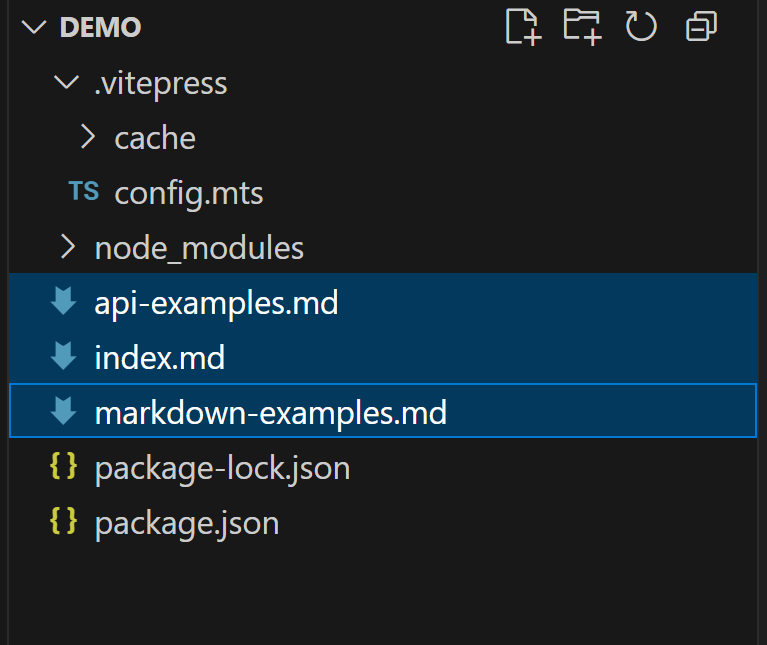Open the config.mts file
This screenshot has height=645, width=767.
click(189, 193)
